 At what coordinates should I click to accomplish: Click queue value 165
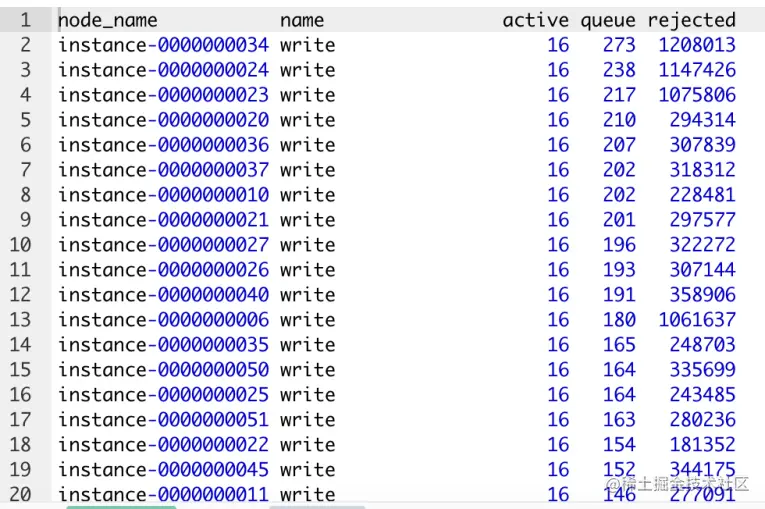(619, 345)
